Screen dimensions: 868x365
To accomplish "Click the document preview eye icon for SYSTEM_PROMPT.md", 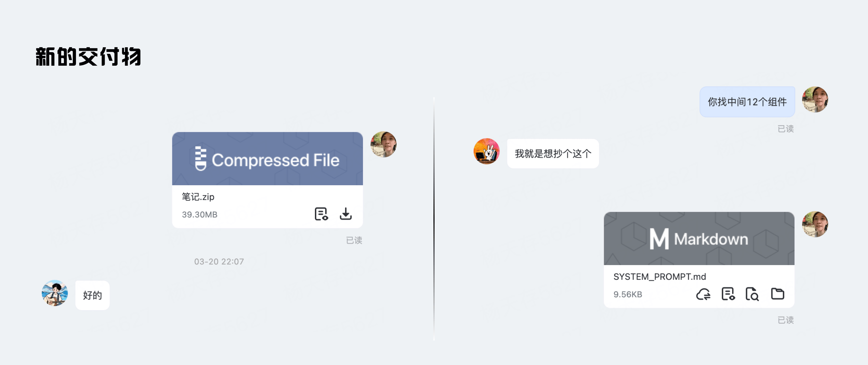I will pyautogui.click(x=728, y=294).
